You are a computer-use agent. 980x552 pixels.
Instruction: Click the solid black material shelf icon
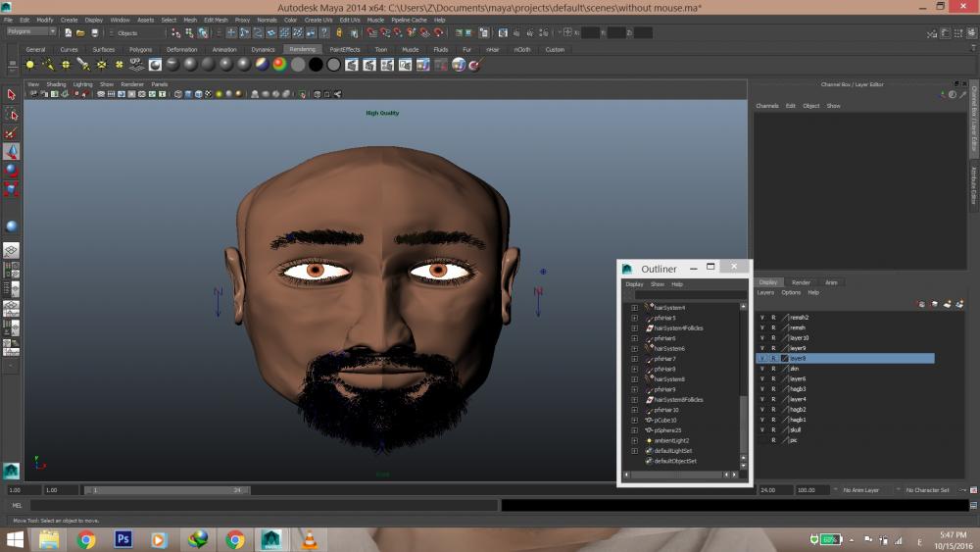(316, 65)
